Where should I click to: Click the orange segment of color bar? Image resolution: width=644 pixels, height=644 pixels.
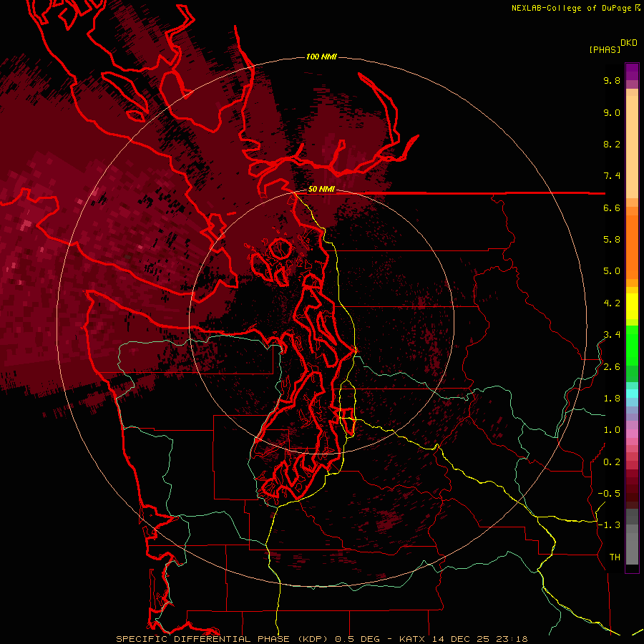click(632, 247)
